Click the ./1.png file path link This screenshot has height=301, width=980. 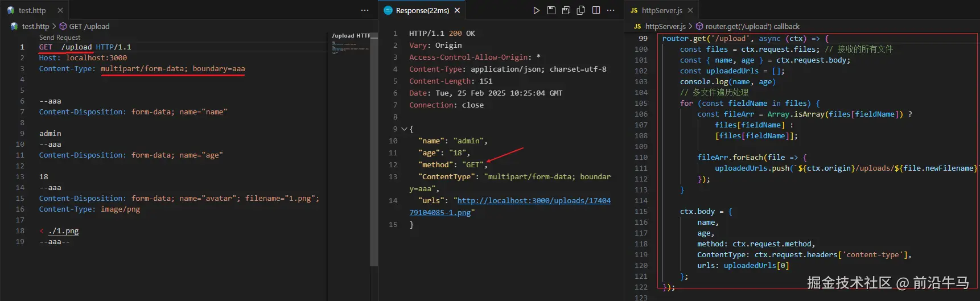coord(63,231)
